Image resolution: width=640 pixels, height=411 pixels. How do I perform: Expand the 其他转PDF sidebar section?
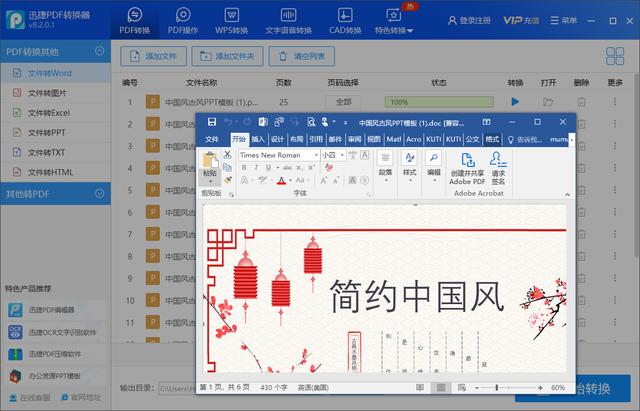pos(99,193)
